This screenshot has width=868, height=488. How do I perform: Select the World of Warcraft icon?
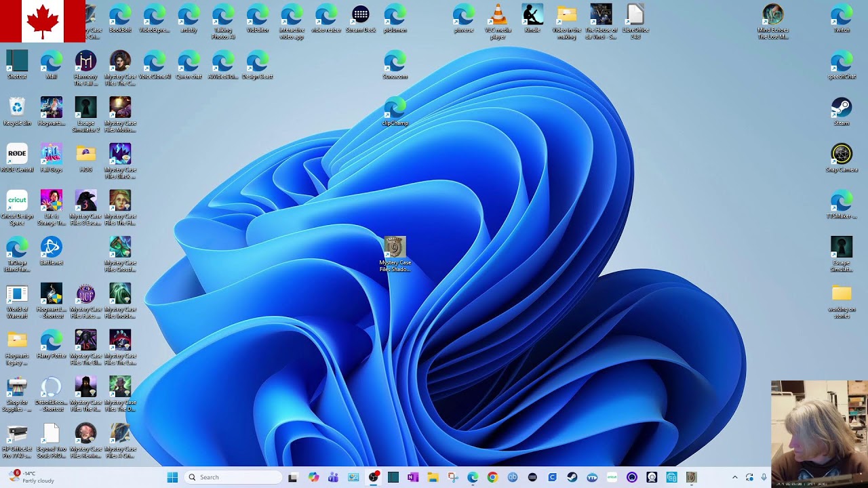pos(17,301)
